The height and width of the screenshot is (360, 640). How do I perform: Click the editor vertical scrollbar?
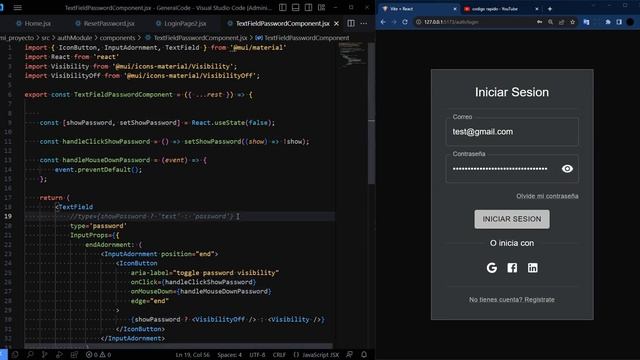click(x=371, y=112)
